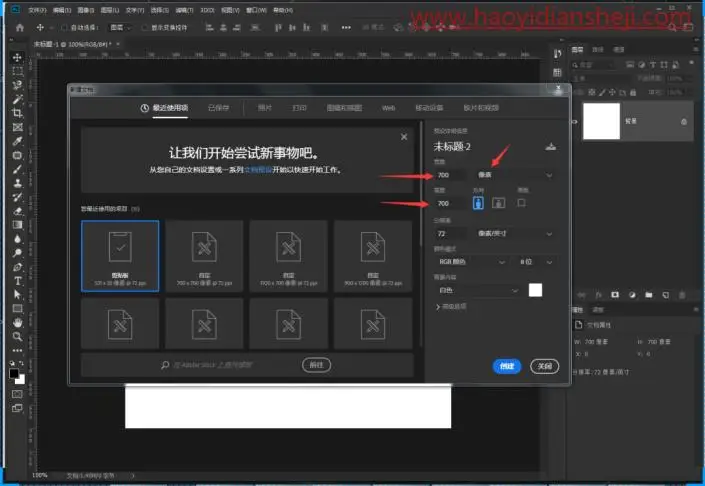705x486 pixels.
Task: Choose landscape orientation in dialog
Action: point(498,203)
